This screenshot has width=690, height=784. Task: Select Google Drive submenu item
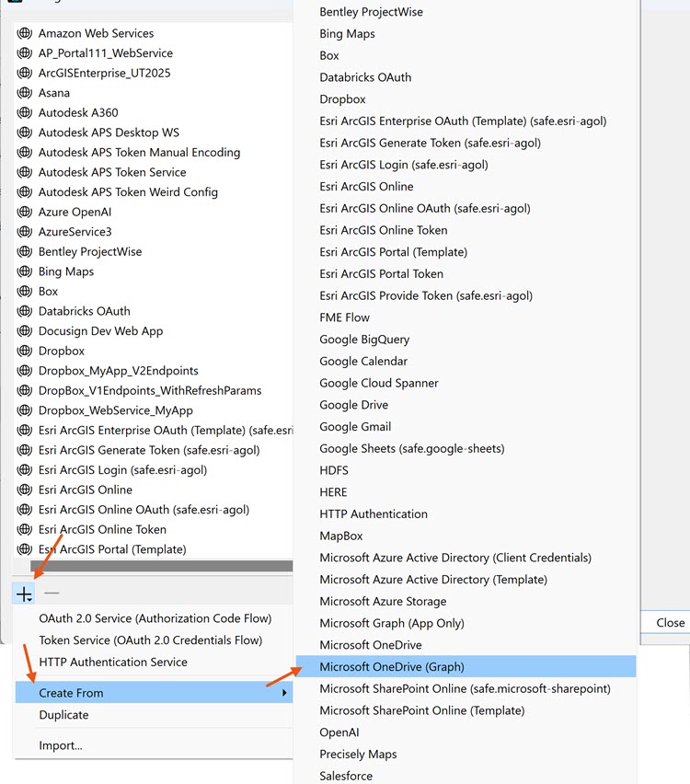pyautogui.click(x=353, y=405)
